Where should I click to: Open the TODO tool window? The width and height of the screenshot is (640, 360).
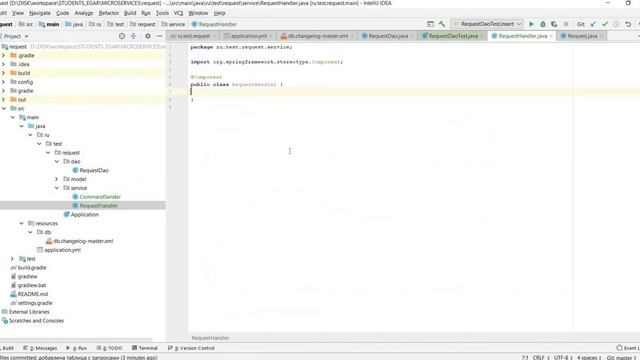(109, 348)
